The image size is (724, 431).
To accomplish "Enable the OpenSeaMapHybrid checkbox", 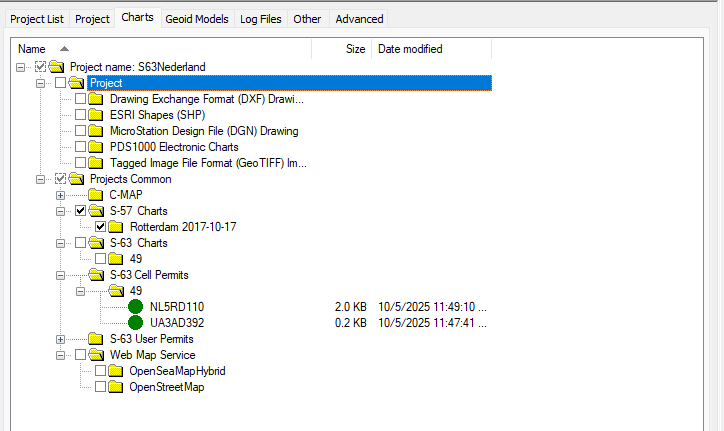I will 101,371.
